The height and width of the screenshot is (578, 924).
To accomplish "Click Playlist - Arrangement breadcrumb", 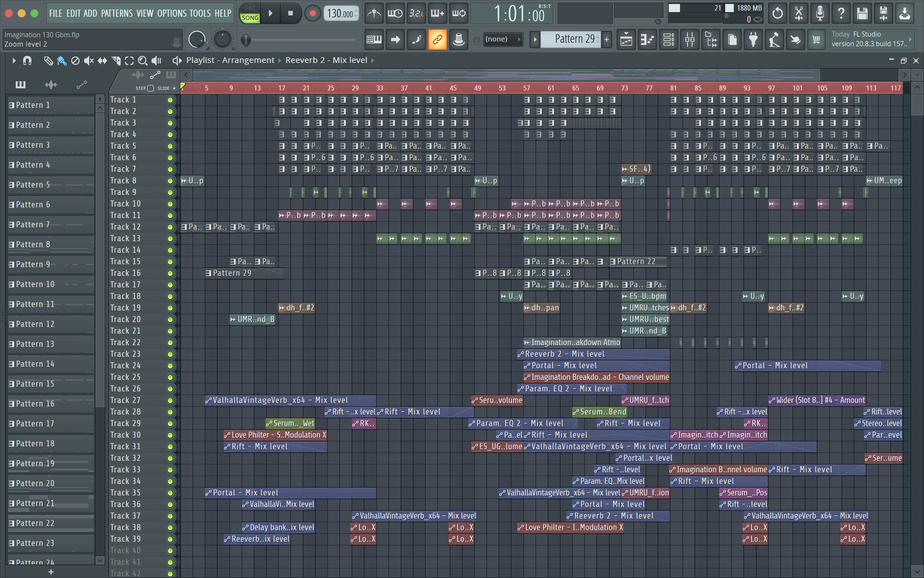I will pos(230,60).
